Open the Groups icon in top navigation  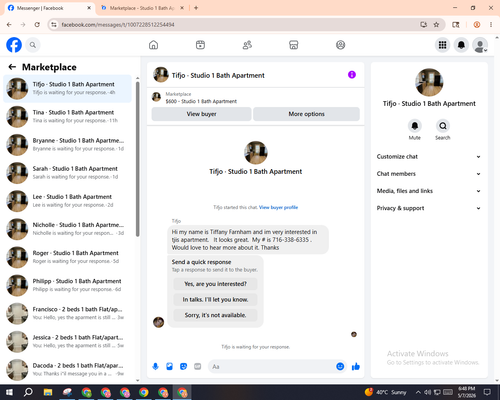(340, 45)
